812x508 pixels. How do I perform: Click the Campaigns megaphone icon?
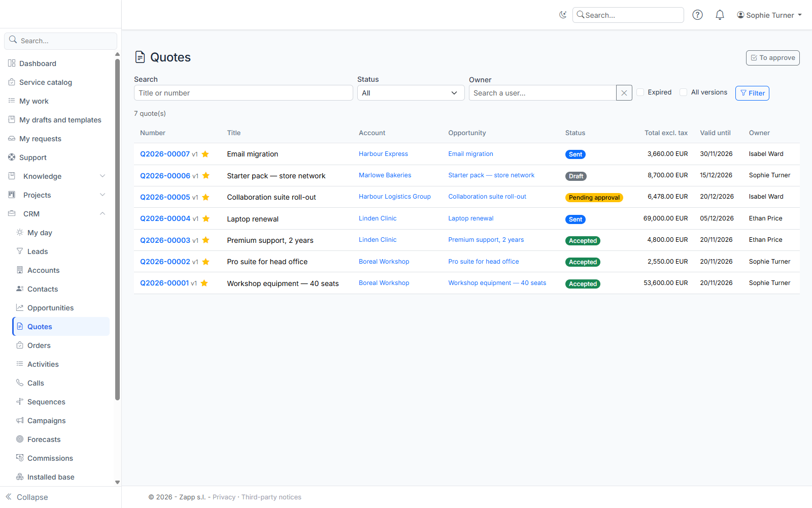click(x=20, y=420)
